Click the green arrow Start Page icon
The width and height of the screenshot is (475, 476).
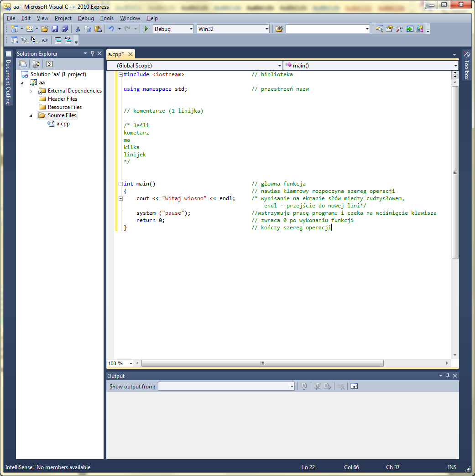(410, 29)
